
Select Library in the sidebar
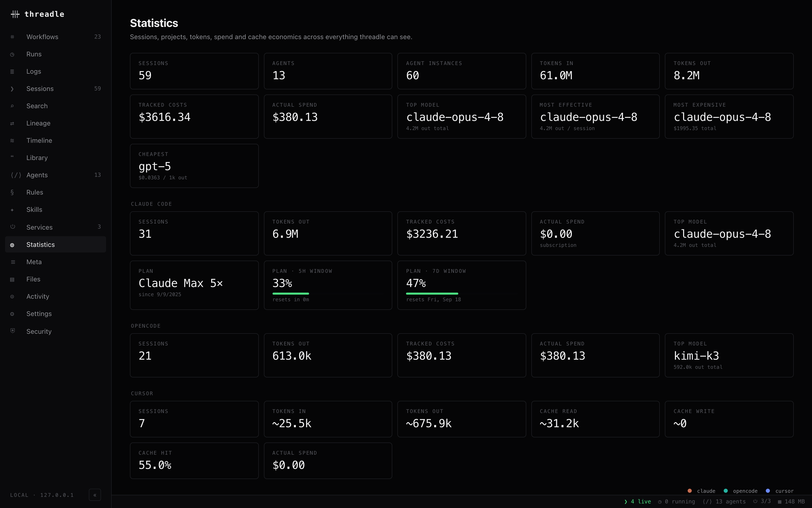click(x=56, y=158)
